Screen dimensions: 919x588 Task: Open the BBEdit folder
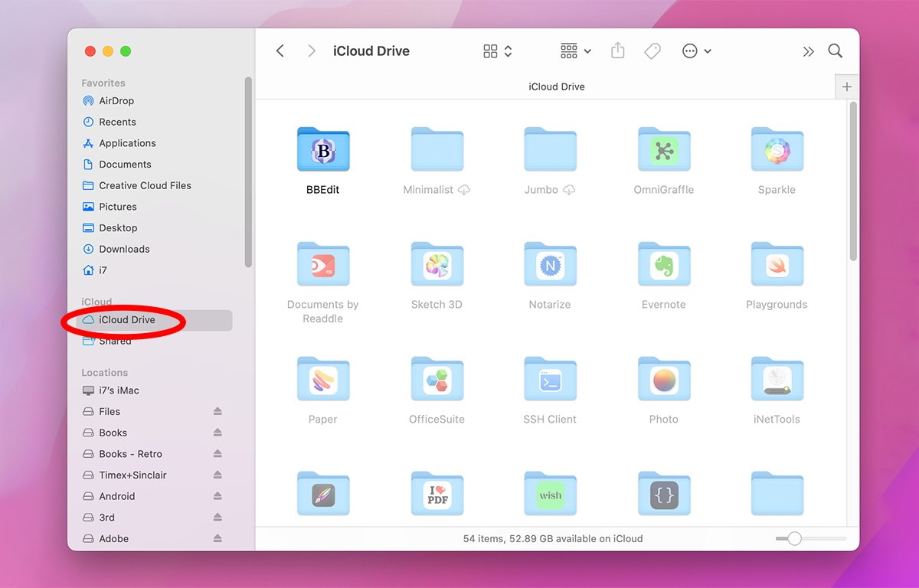[322, 149]
